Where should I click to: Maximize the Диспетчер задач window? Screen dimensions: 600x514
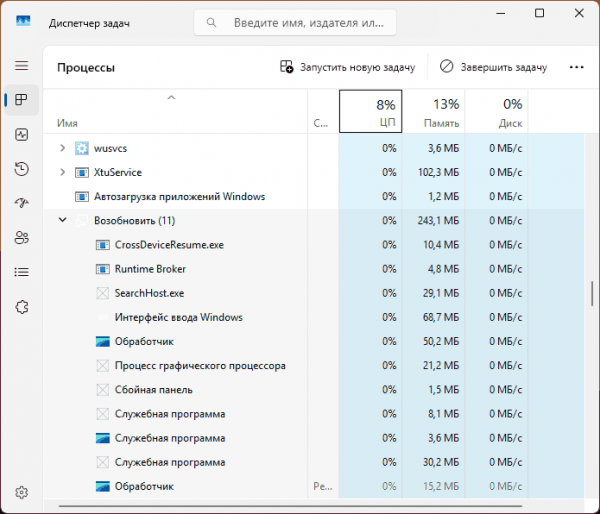[540, 13]
